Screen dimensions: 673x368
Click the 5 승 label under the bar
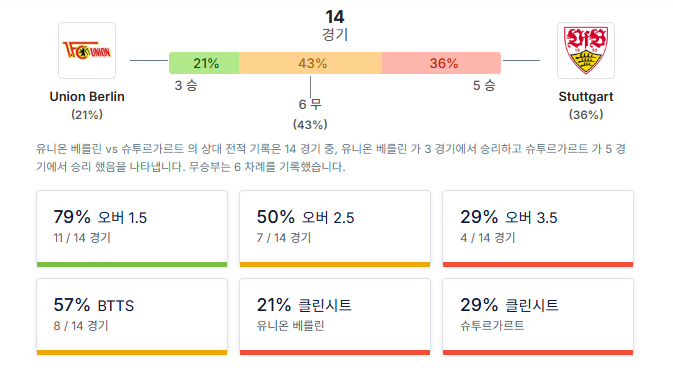point(484,85)
